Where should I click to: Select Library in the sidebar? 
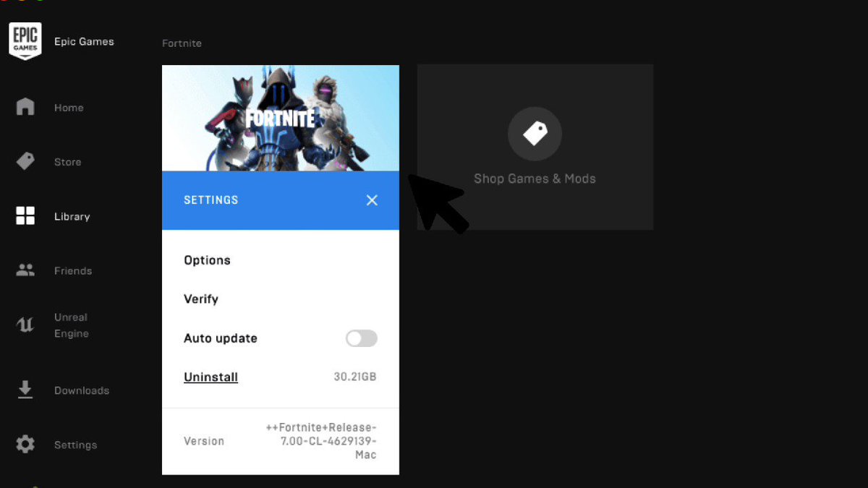pyautogui.click(x=72, y=216)
